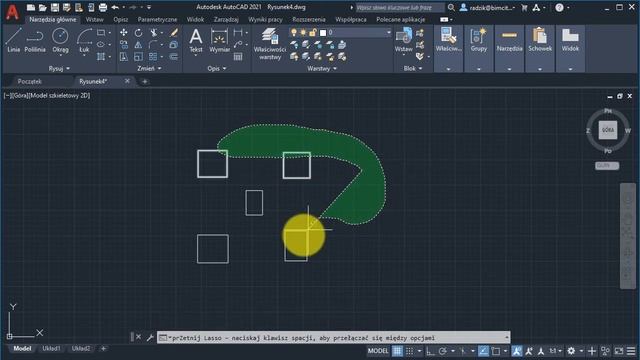Image resolution: width=640 pixels, height=360 pixels.
Task: Toggle the layer lock icon in Warstwy
Action: click(x=313, y=32)
